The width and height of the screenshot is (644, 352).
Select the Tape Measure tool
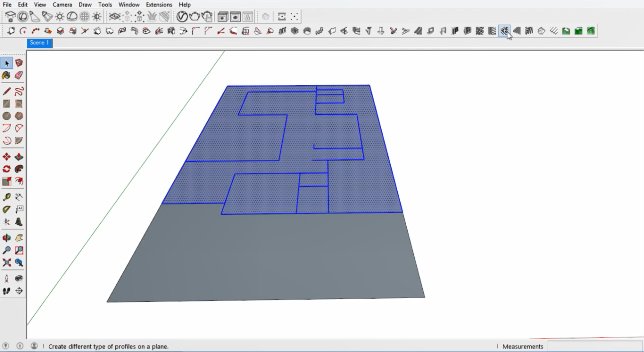pyautogui.click(x=7, y=197)
